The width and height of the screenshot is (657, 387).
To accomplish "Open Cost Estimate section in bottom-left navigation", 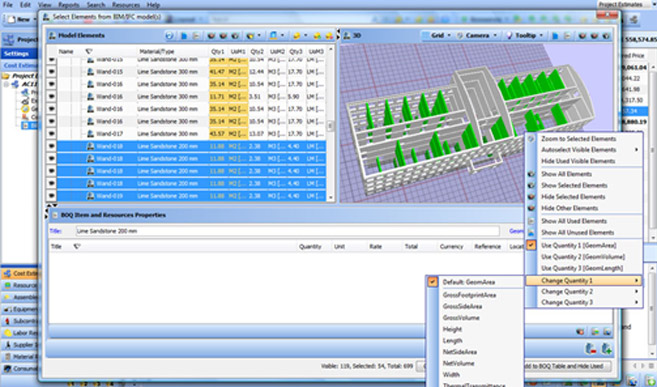I will click(20, 273).
